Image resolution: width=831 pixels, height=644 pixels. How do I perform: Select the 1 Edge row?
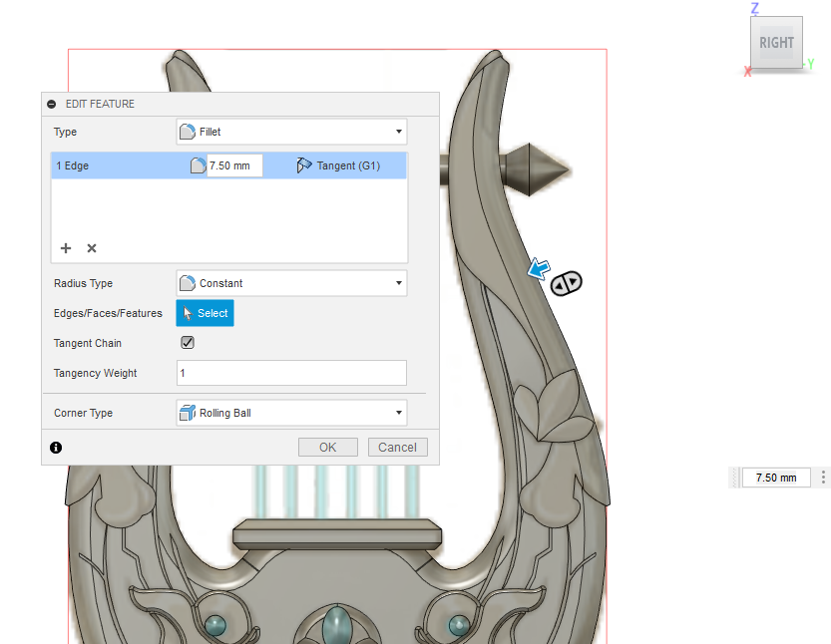229,165
